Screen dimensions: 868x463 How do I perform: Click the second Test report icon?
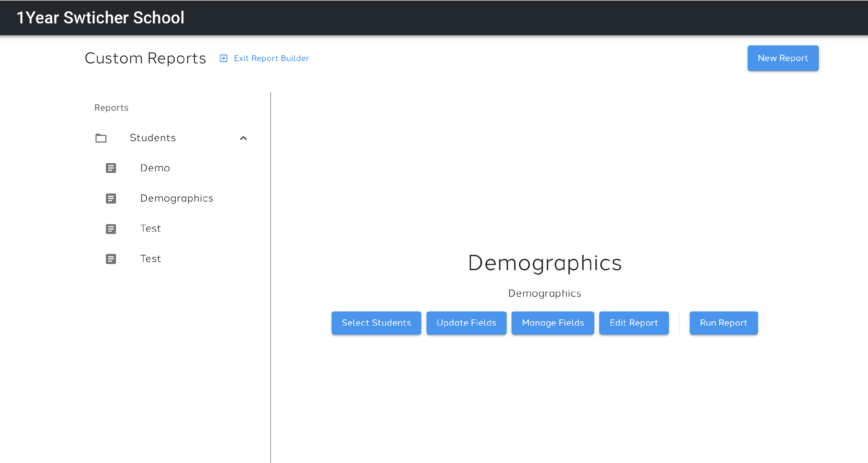pos(111,259)
